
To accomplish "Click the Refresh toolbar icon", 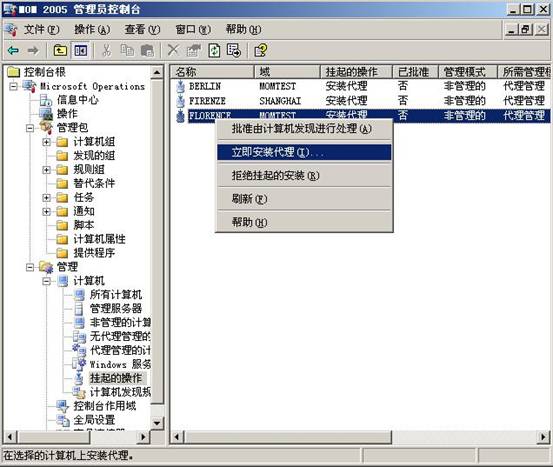I will 214,50.
